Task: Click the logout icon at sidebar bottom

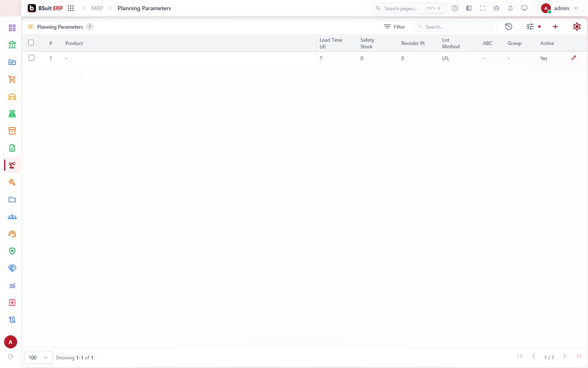Action: [x=11, y=357]
